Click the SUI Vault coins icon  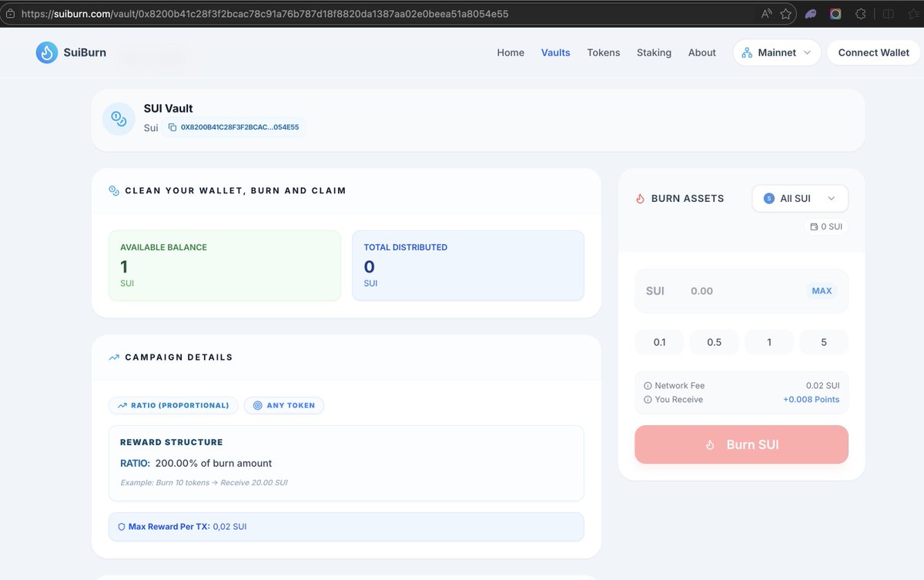[x=119, y=119]
